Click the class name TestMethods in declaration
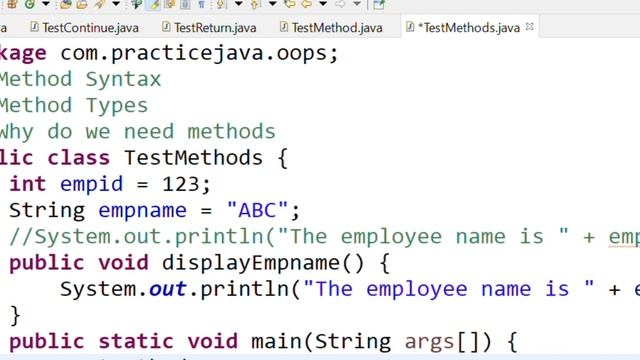This screenshot has height=360, width=640. tap(193, 158)
